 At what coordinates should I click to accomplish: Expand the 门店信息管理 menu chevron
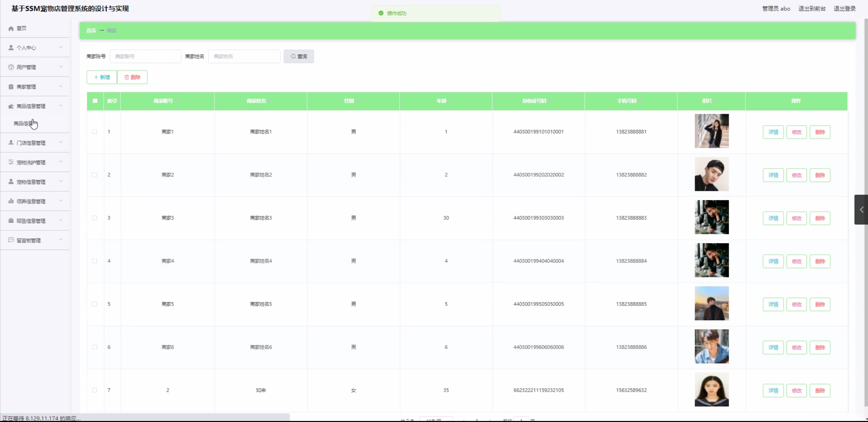[x=61, y=142]
